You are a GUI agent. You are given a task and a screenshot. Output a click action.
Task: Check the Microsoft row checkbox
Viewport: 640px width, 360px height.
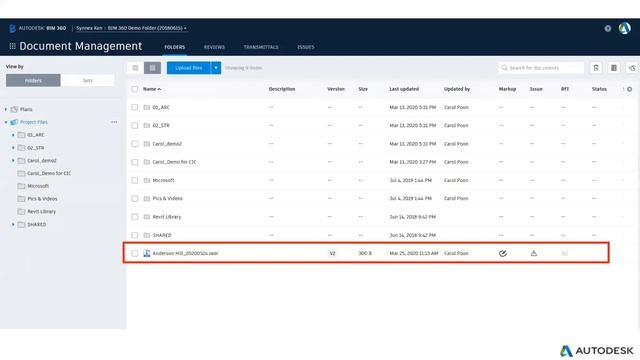click(135, 180)
